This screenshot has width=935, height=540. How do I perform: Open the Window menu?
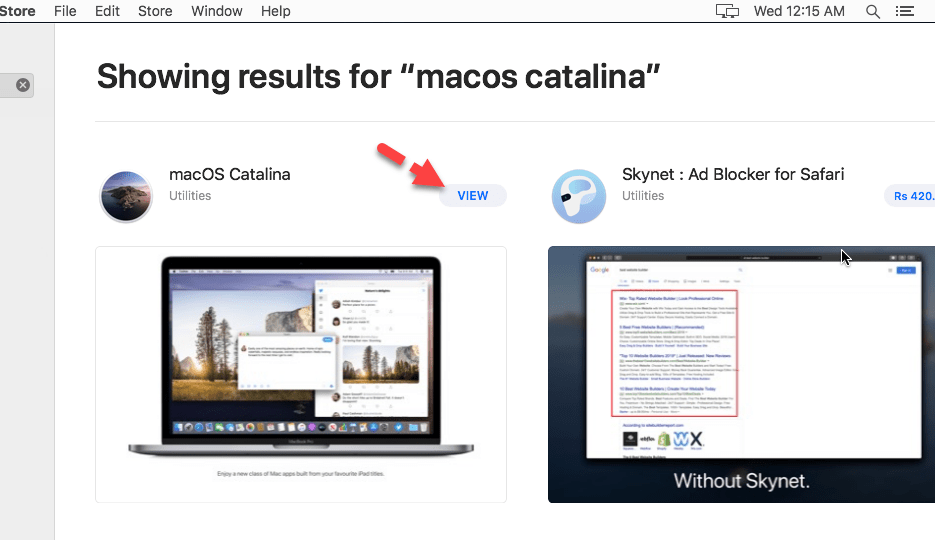217,12
